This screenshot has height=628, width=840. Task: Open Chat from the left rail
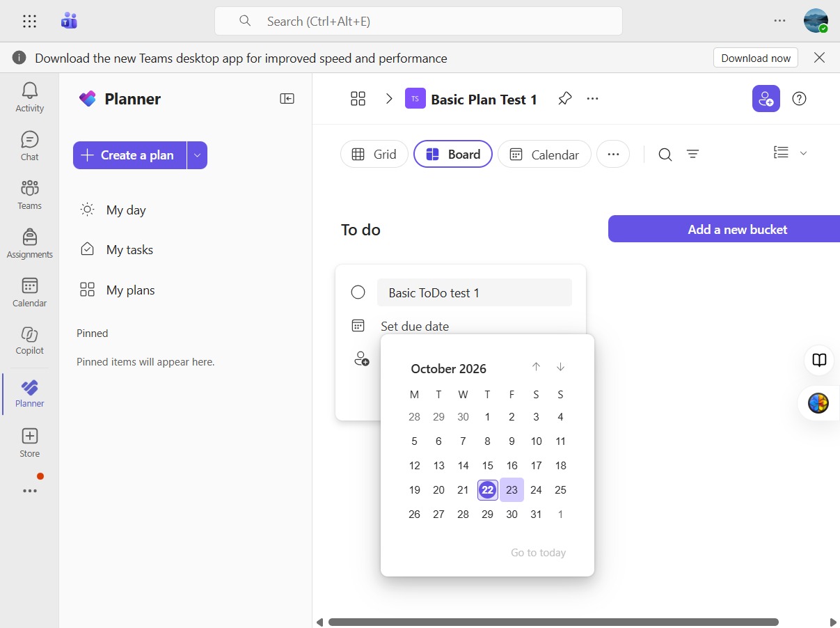30,146
